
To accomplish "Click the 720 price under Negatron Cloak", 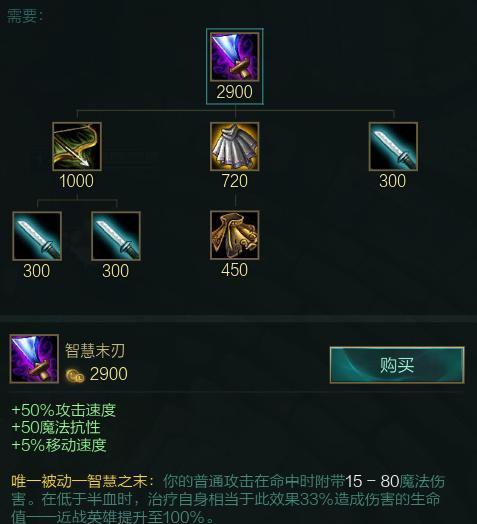I will click(x=235, y=181).
